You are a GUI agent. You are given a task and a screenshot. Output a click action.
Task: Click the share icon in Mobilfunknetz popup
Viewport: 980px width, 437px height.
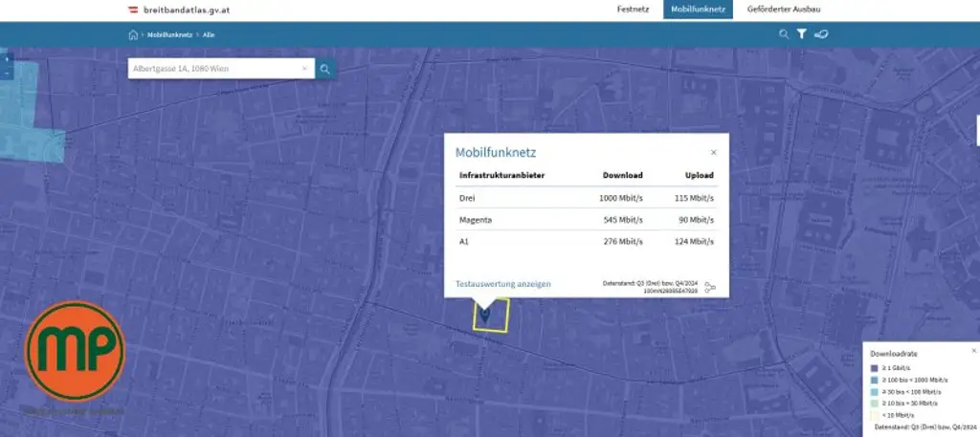(710, 287)
